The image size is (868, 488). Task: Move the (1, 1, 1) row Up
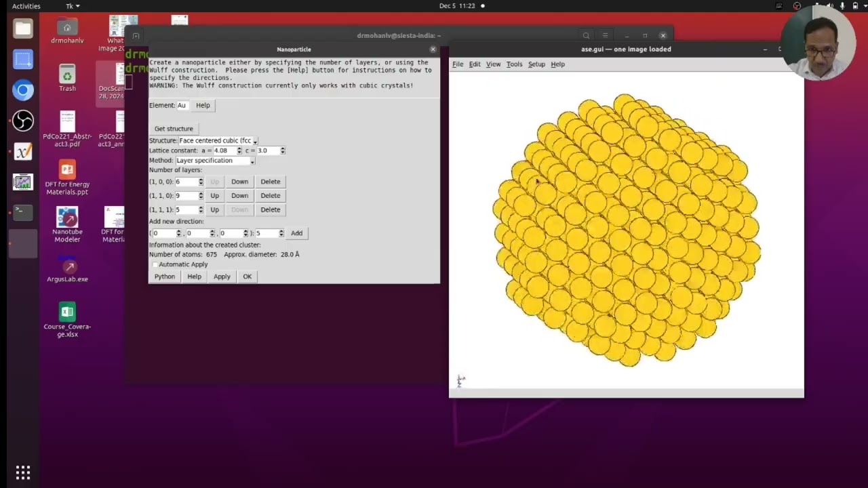click(214, 210)
